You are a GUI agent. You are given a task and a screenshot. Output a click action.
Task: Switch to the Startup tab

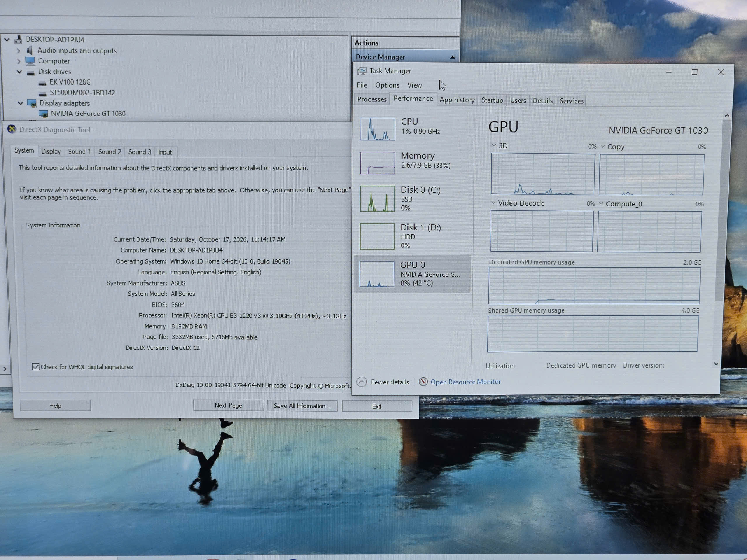pyautogui.click(x=492, y=100)
